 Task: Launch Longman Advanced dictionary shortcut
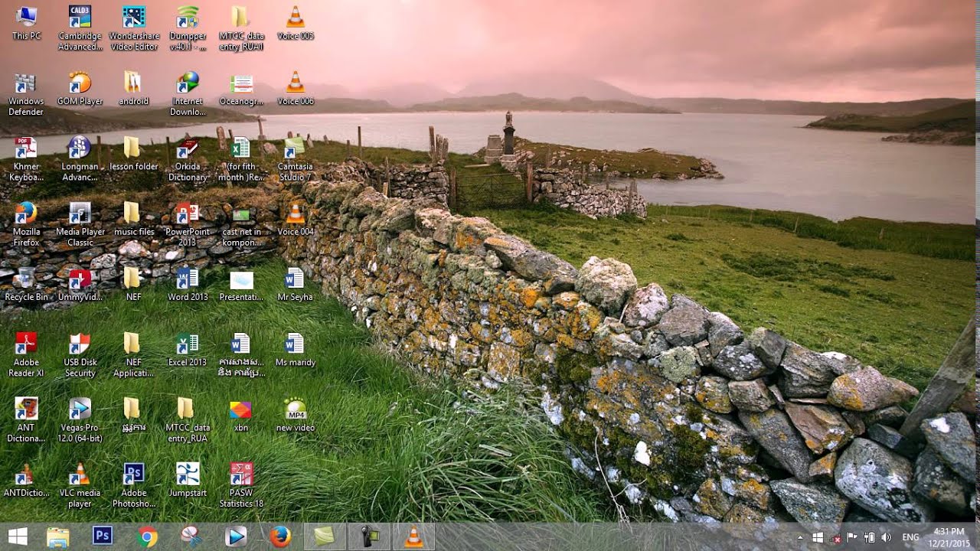coord(80,159)
